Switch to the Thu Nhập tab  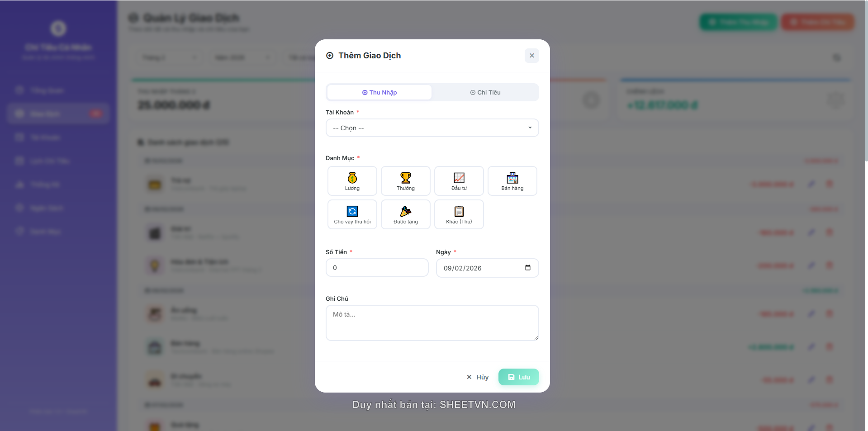tap(379, 92)
